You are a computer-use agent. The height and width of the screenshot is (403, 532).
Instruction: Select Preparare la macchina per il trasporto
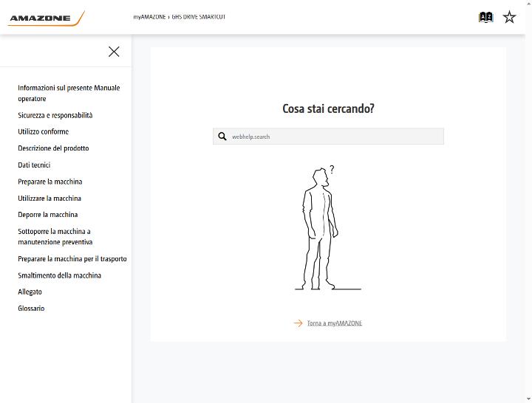pyautogui.click(x=72, y=258)
